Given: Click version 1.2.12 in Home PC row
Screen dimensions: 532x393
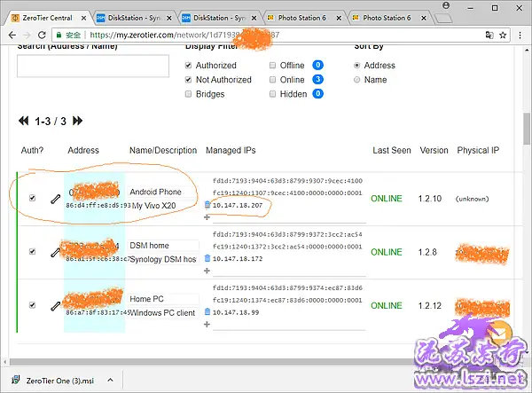Looking at the screenshot, I should (x=429, y=306).
